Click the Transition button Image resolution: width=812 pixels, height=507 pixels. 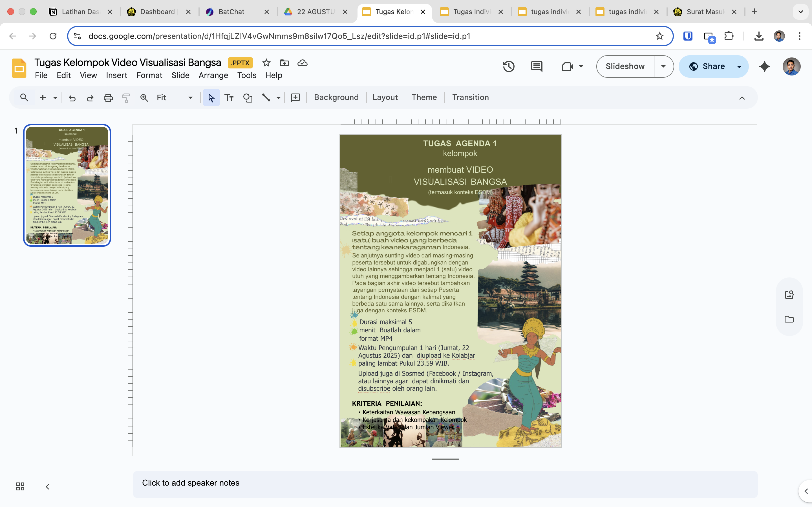pyautogui.click(x=470, y=97)
